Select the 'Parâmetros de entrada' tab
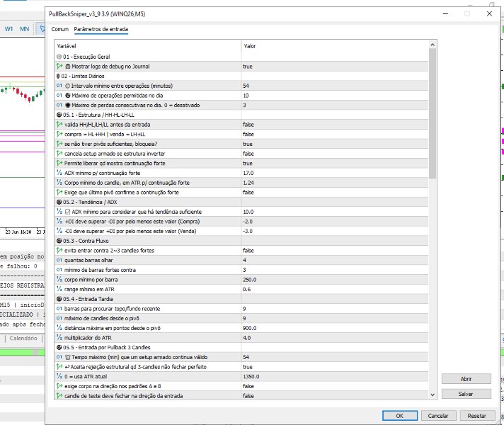504x425 pixels. [101, 29]
